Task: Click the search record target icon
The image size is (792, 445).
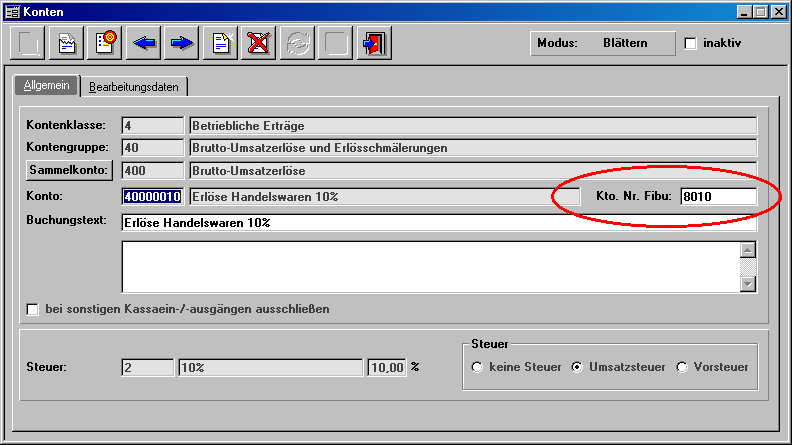Action: point(106,44)
